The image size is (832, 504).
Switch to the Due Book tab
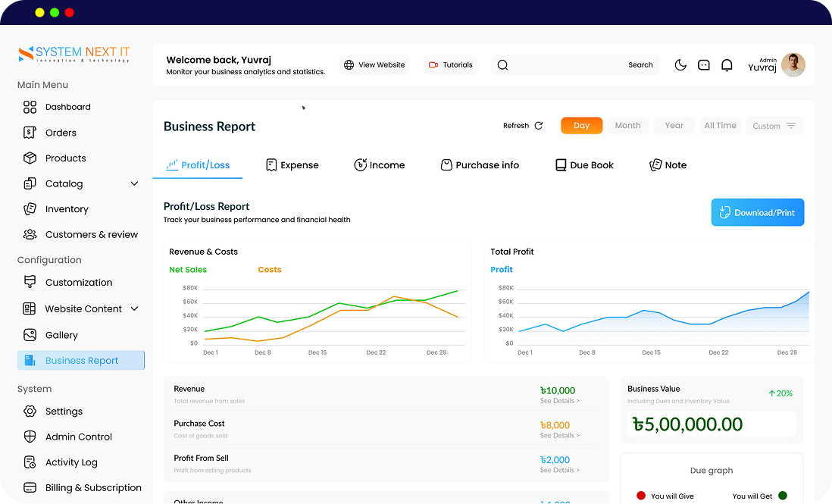[x=584, y=165]
